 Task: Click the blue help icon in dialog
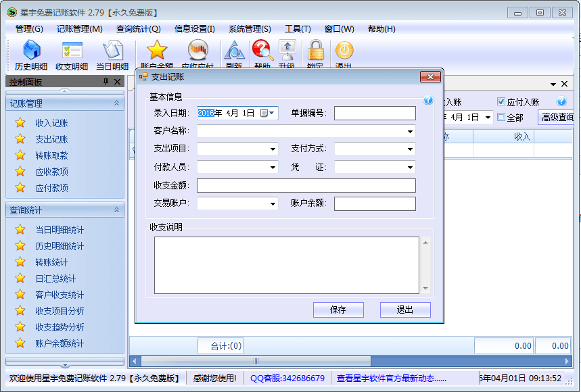pyautogui.click(x=428, y=100)
